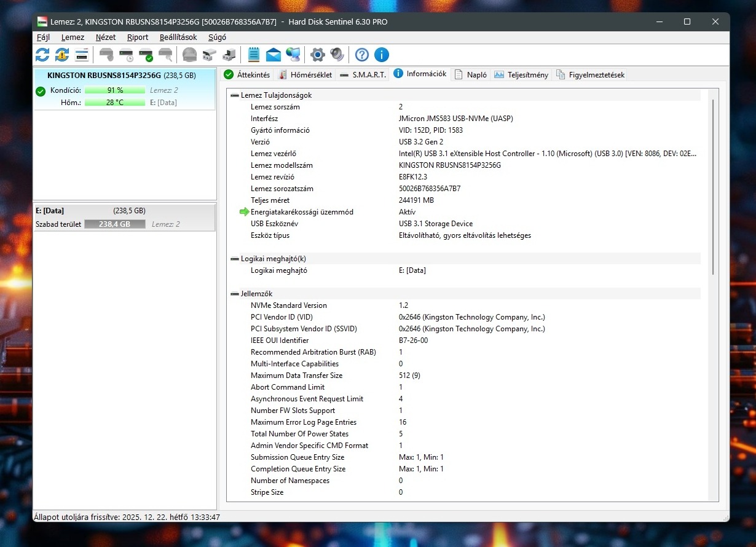Click the Szabad terület 238,4 GB bar
Screen dimensions: 756x547
tap(116, 224)
